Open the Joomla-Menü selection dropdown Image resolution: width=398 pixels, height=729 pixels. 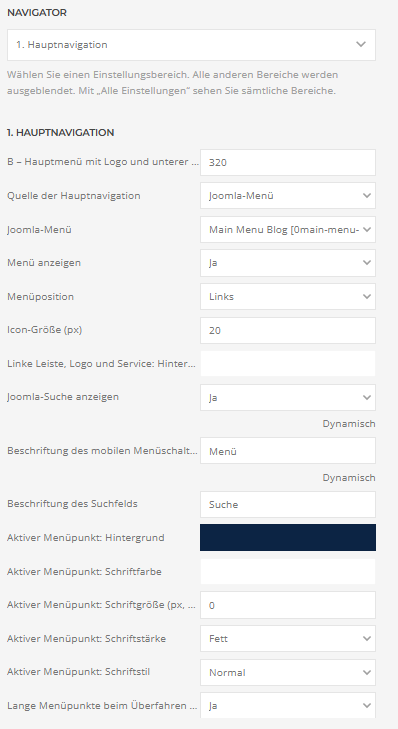click(x=288, y=229)
